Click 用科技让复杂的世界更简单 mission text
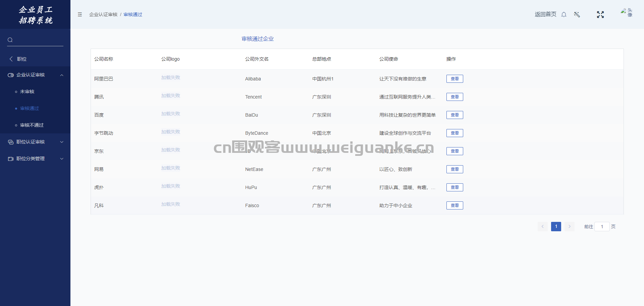This screenshot has width=644, height=306. 408,115
